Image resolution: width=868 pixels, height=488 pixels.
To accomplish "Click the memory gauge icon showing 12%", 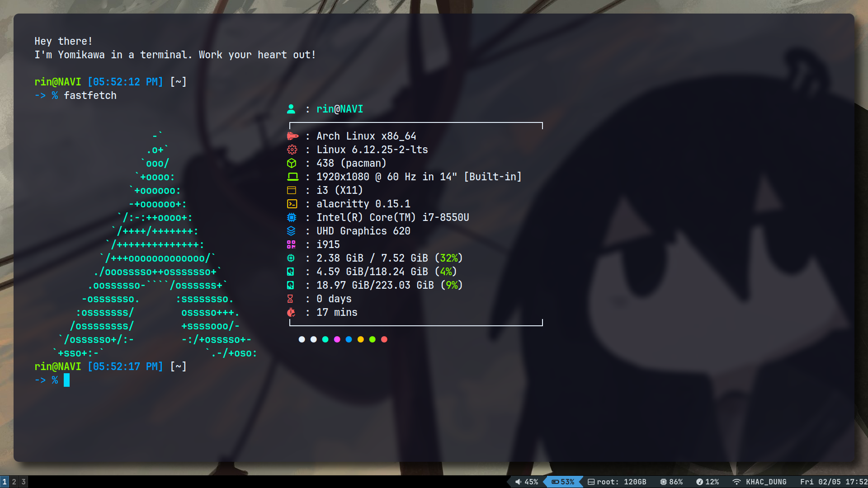I will 699,482.
